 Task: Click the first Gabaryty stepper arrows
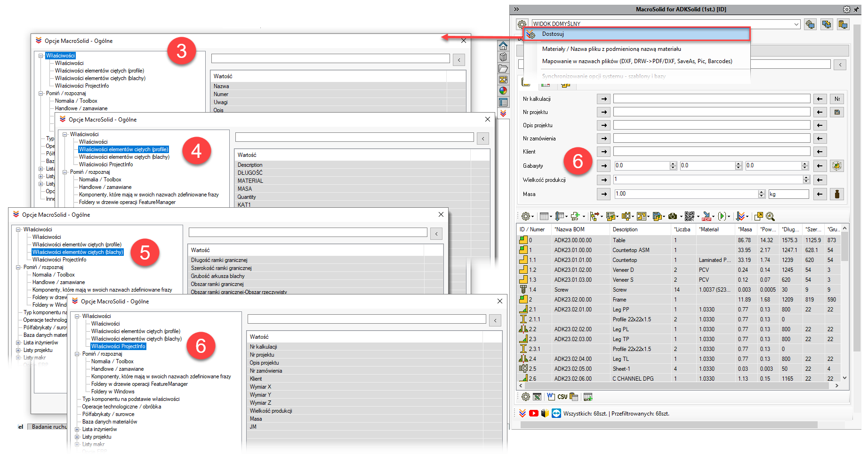[673, 165]
